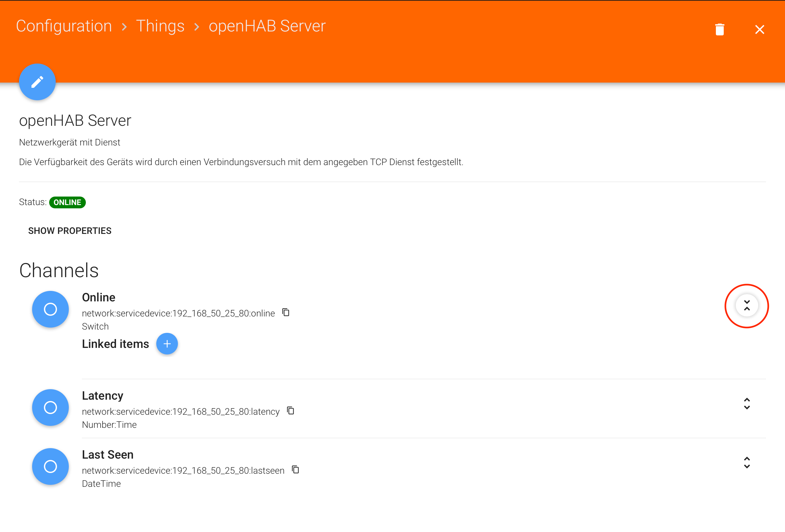The image size is (785, 532).
Task: Navigate to Things breadcrumb
Action: point(160,26)
